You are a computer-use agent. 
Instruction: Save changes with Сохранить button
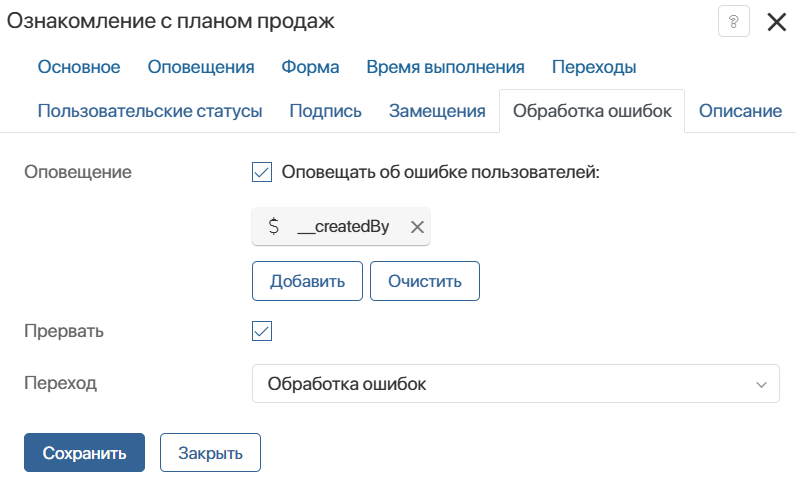click(84, 453)
